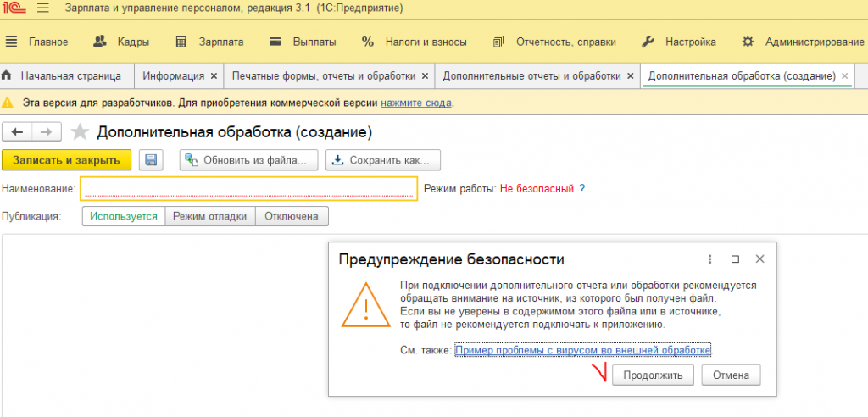Open the Настройка section
The height and width of the screenshot is (417, 868).
690,42
